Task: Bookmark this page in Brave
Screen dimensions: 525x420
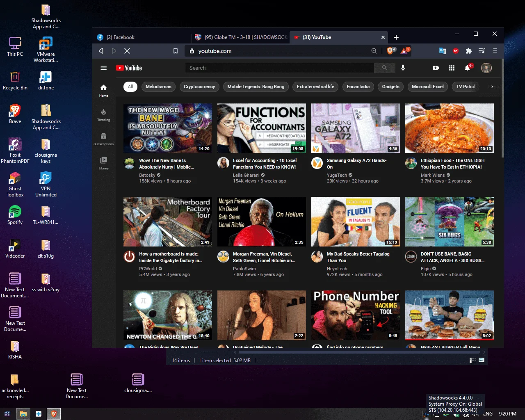Action: click(x=176, y=51)
